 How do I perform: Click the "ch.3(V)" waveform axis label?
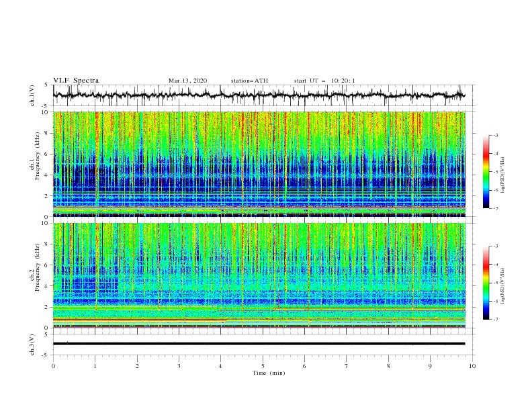point(32,345)
